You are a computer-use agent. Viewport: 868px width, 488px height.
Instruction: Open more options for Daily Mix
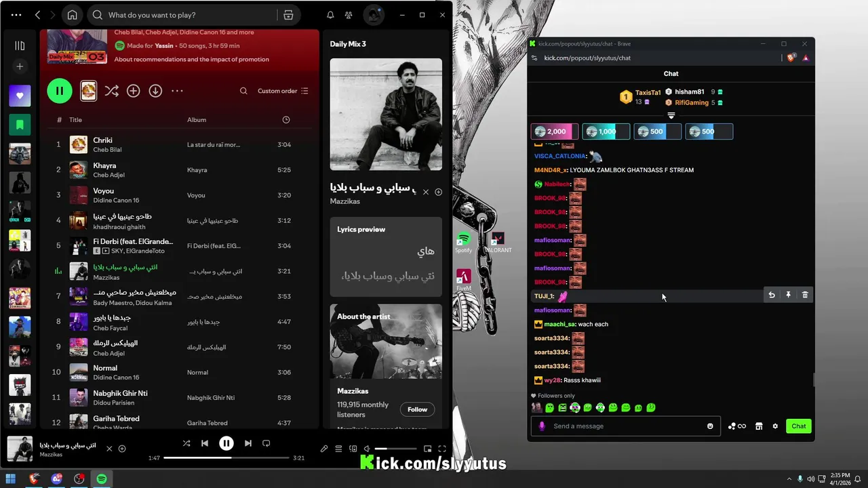pos(177,91)
